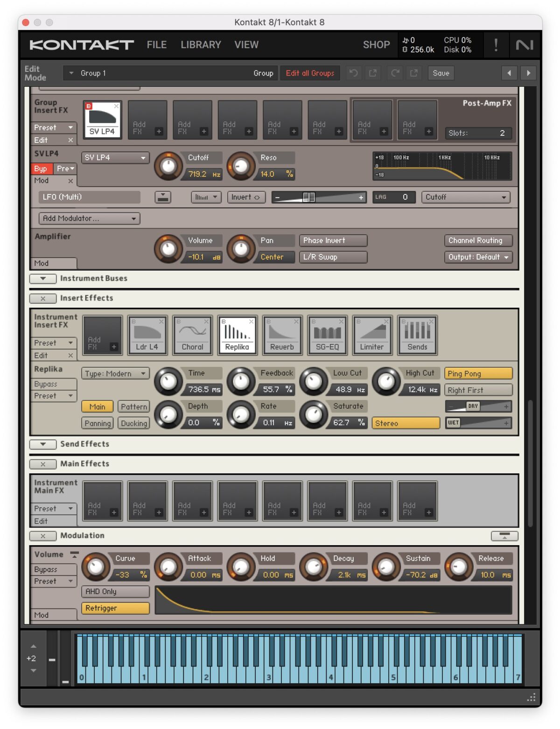Viewport: 560px width, 729px height.
Task: Open the LIBRARY menu
Action: 201,45
